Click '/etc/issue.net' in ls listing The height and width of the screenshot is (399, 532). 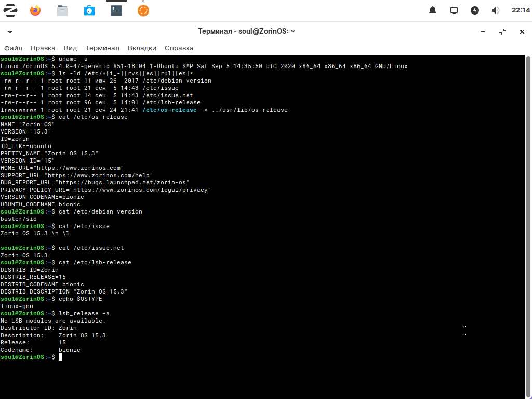pos(168,96)
